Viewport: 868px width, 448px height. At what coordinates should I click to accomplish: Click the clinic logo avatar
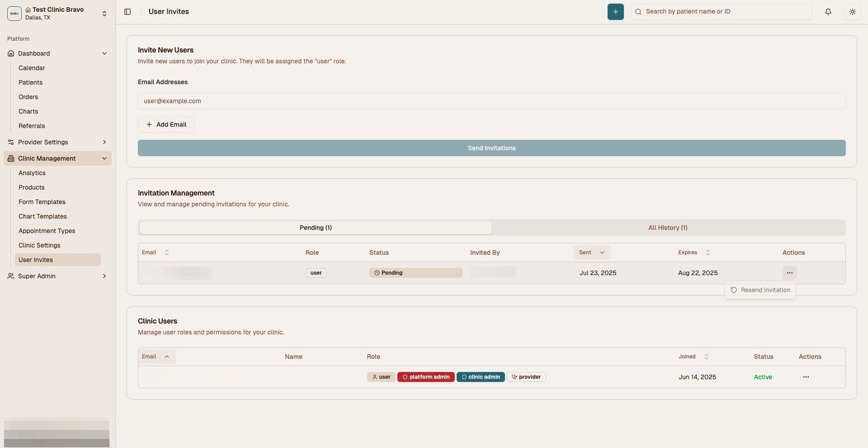coord(14,14)
